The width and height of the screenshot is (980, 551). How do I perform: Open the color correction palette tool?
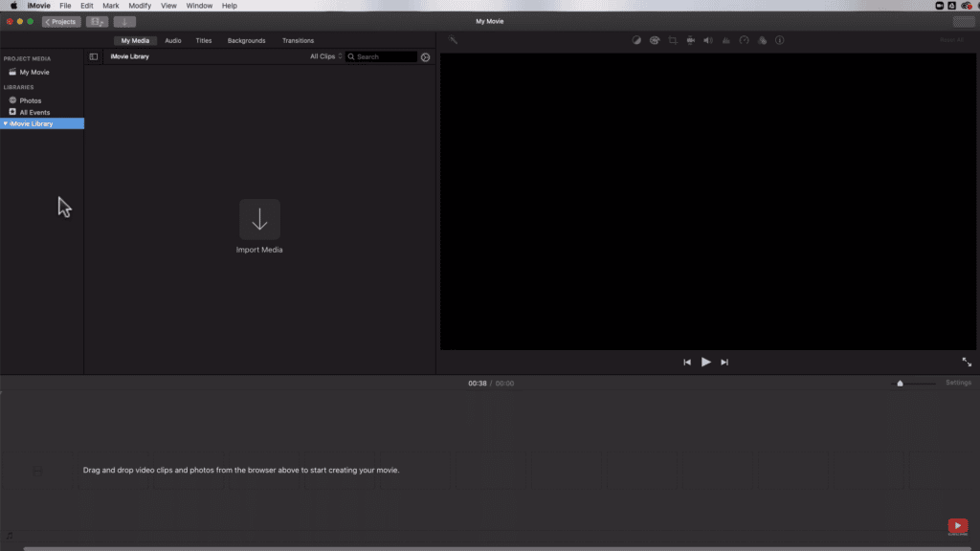coord(655,40)
